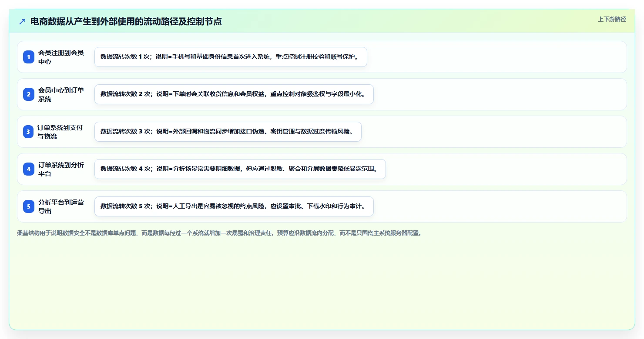Select the 会员中心到订单系统 step label
644x339 pixels.
[61, 94]
